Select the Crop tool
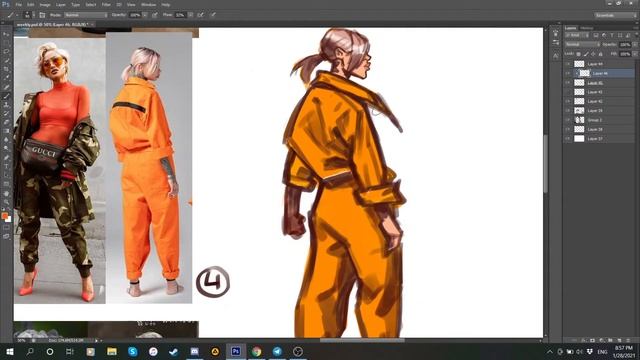The width and height of the screenshot is (640, 360). 6,69
